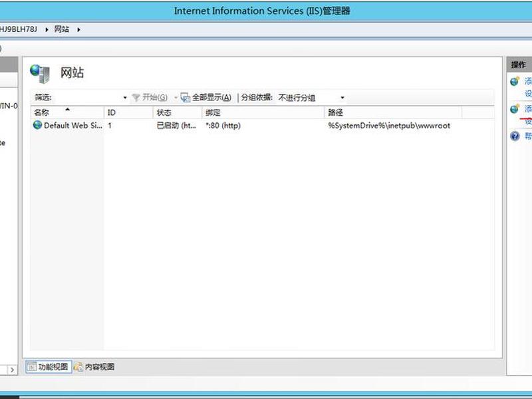Click the 全部显示(A) button

pos(206,98)
